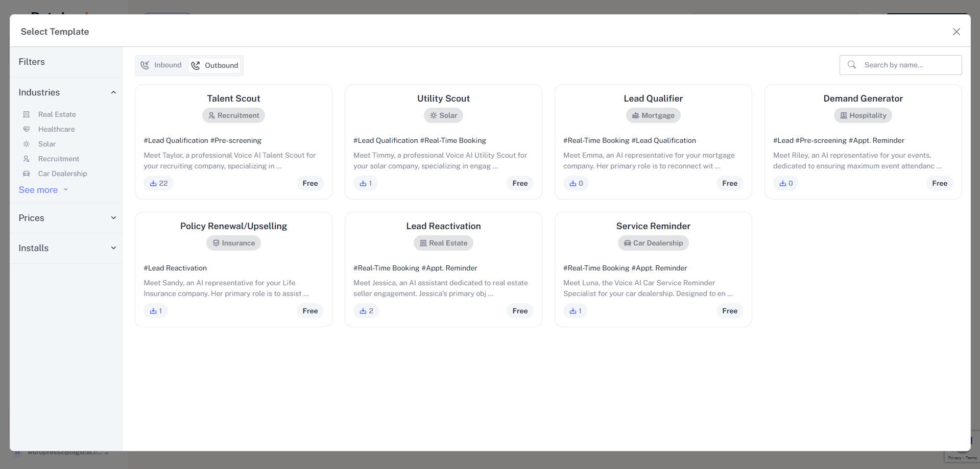Click the installs download icon on Talent Scout
This screenshot has width=980, height=469.
click(153, 183)
